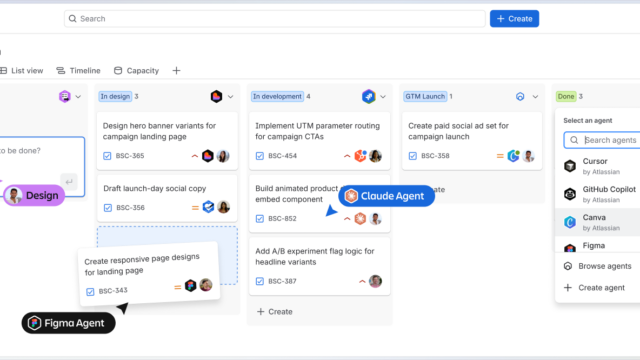Click the In development status label
Image resolution: width=640 pixels, height=360 pixels.
(277, 96)
